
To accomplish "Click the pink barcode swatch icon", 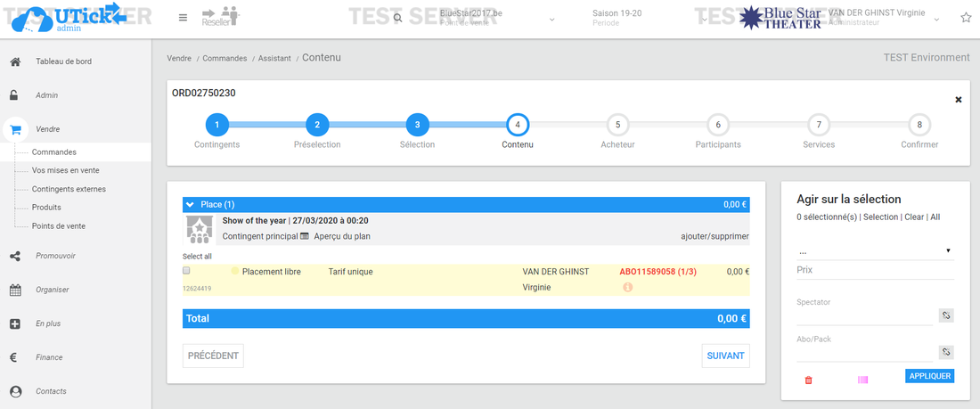I will pos(862,380).
